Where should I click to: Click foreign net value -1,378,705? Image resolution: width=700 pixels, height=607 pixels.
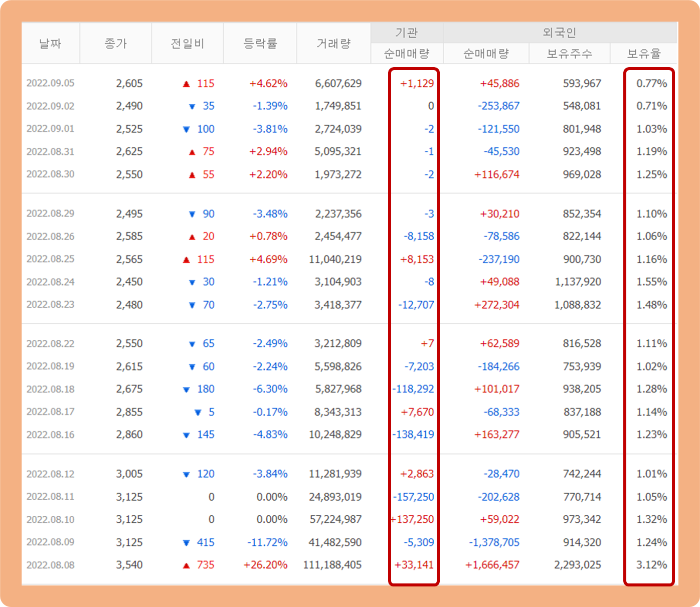tap(494, 542)
